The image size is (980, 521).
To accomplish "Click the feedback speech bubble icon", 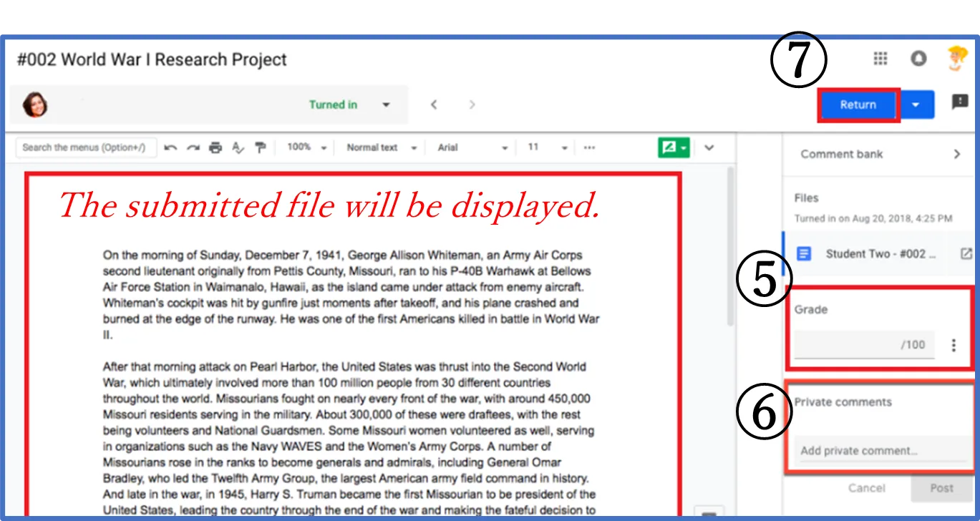I will click(x=960, y=102).
